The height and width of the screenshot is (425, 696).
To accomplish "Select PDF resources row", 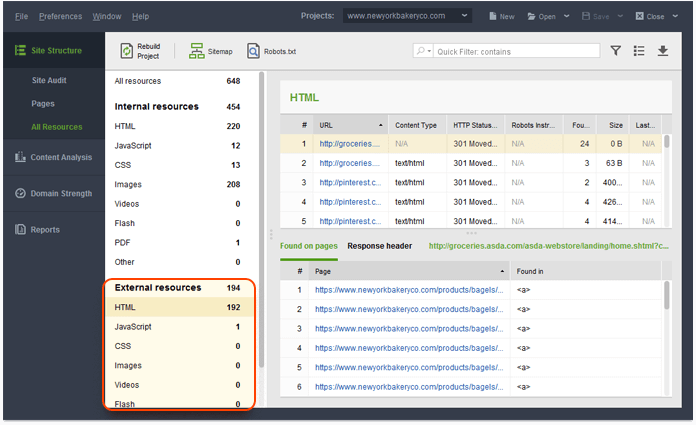I will coord(178,242).
